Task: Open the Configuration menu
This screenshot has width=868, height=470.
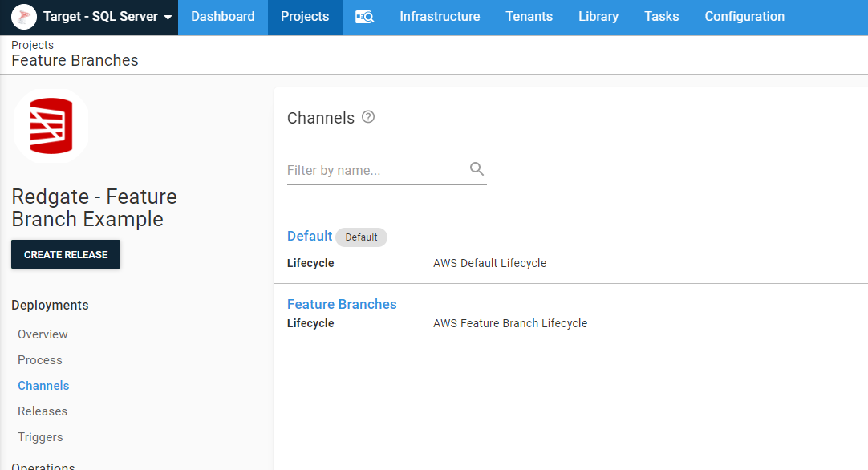Action: 744,17
